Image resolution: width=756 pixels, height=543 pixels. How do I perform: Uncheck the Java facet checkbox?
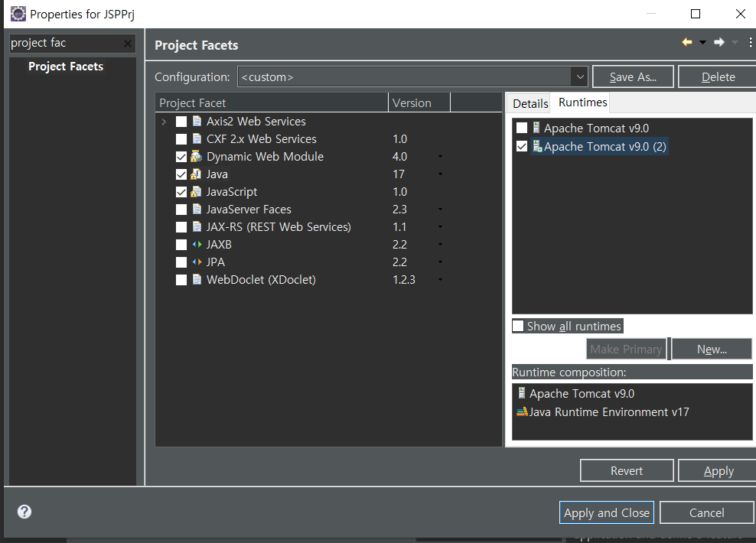(x=181, y=174)
